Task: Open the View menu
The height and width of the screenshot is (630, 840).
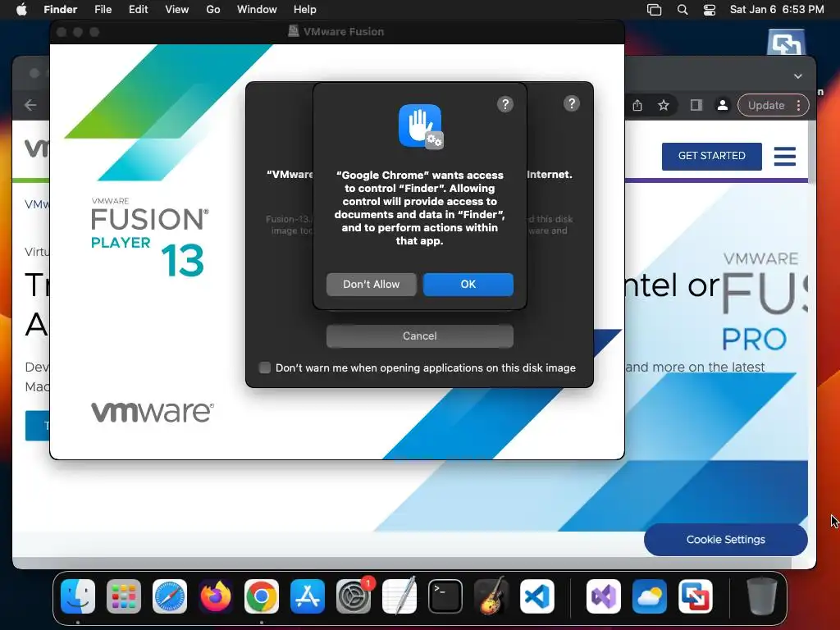Action: click(x=177, y=9)
